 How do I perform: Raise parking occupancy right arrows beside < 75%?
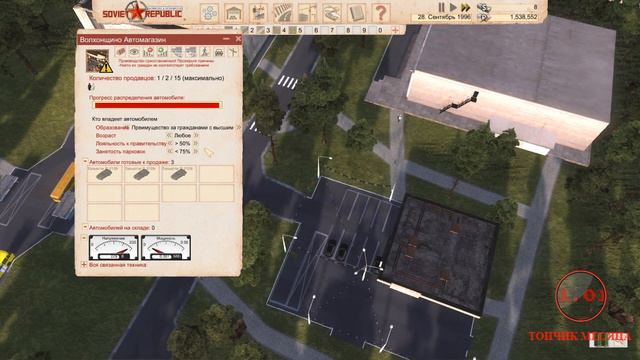pos(196,151)
